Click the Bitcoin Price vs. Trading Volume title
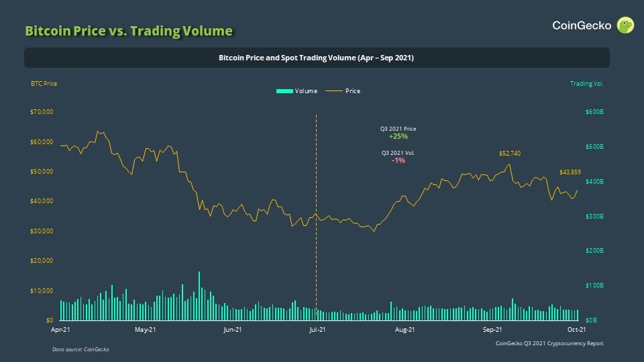The image size is (644, 362). [x=129, y=31]
